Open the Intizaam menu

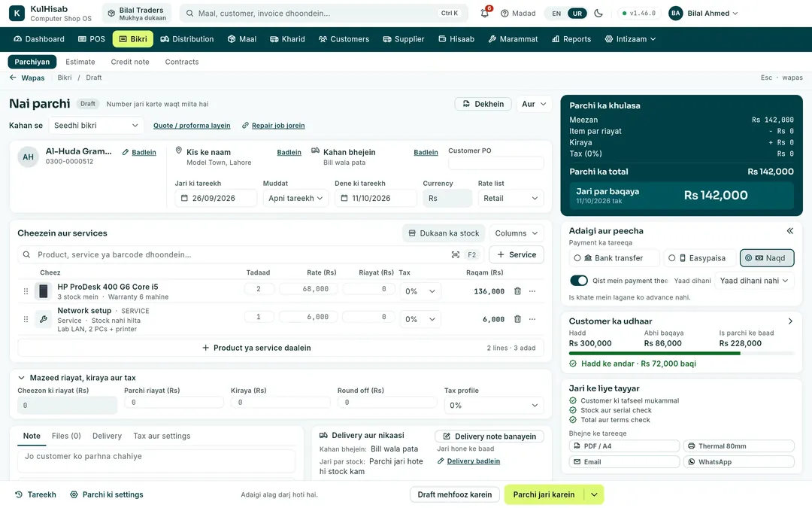pyautogui.click(x=630, y=39)
